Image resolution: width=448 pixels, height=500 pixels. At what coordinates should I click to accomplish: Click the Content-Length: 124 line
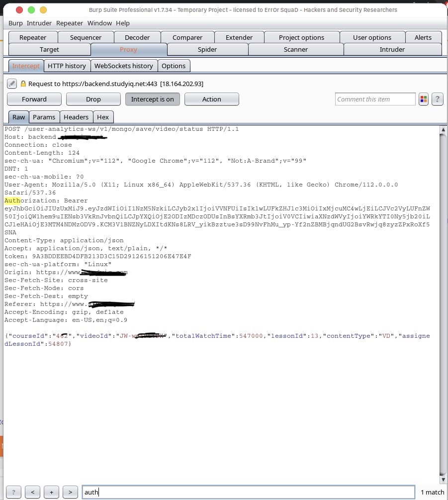tap(42, 153)
